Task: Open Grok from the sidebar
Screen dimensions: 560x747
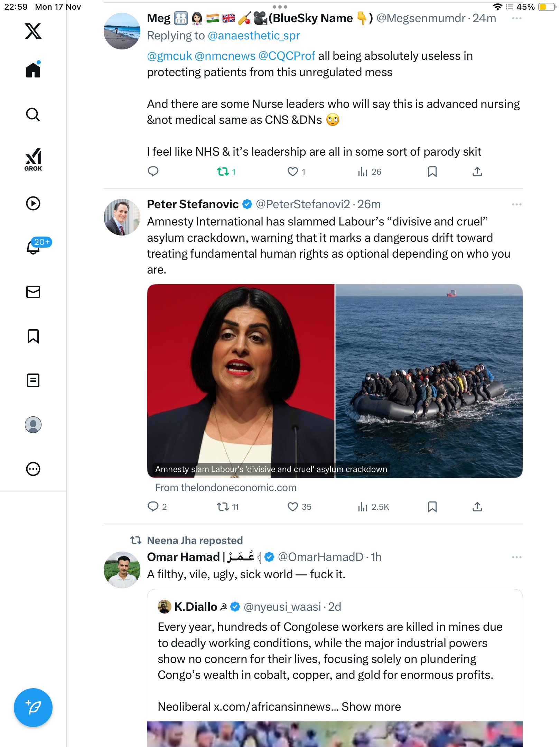Action: (33, 159)
